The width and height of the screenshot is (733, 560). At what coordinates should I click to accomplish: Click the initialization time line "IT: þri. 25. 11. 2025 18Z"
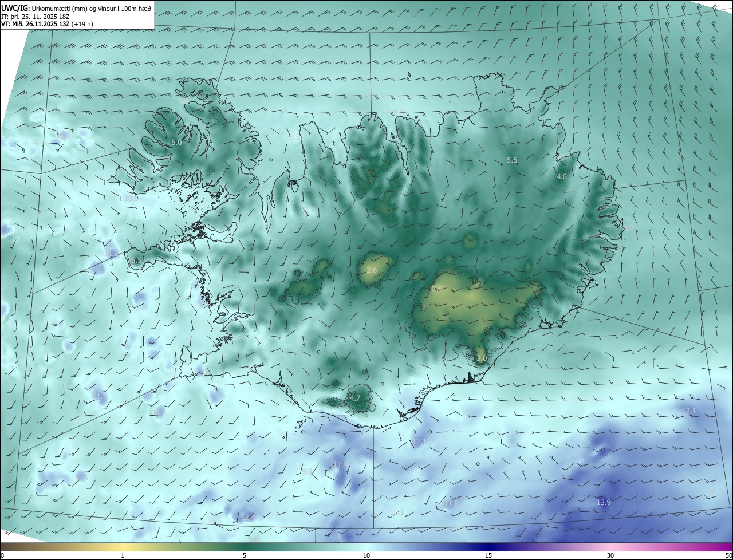(x=35, y=17)
